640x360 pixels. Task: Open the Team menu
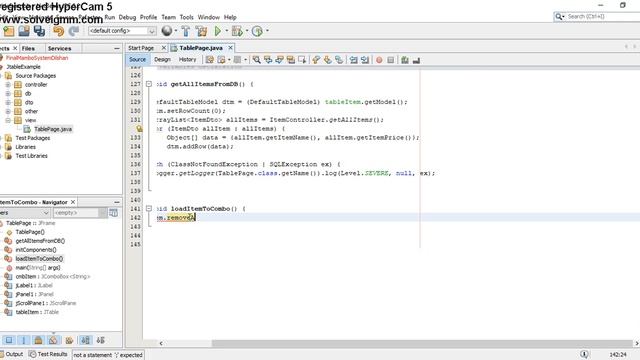point(168,17)
